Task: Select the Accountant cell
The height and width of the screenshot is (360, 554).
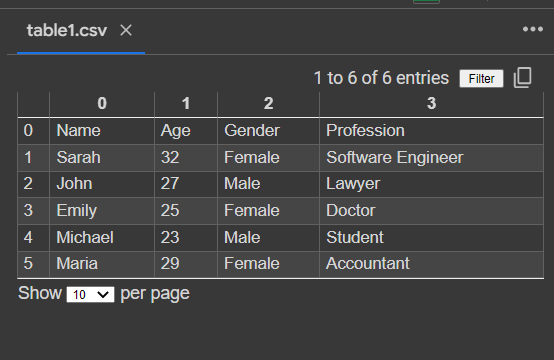Action: click(431, 264)
